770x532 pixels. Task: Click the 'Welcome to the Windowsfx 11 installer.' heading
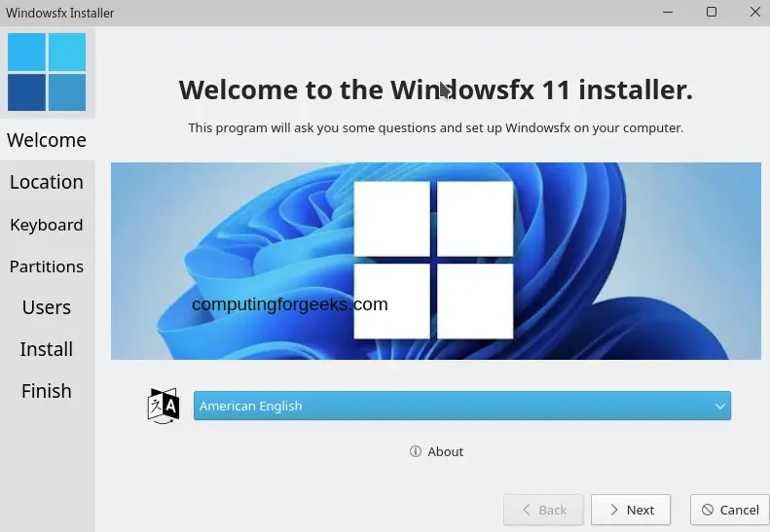[435, 89]
